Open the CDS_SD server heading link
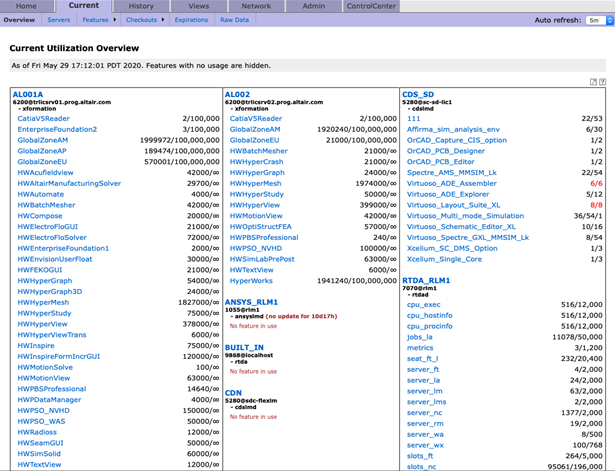 pos(418,94)
